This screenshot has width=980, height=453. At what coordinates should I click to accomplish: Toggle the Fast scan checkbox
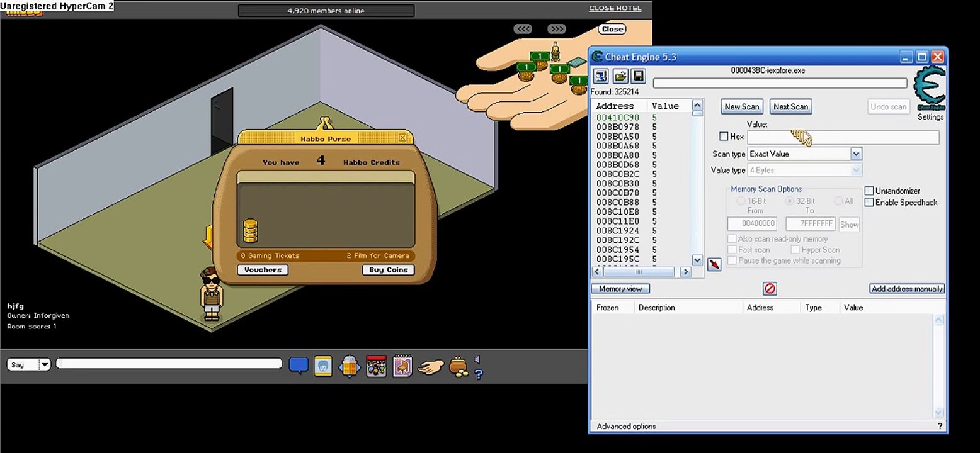[732, 250]
